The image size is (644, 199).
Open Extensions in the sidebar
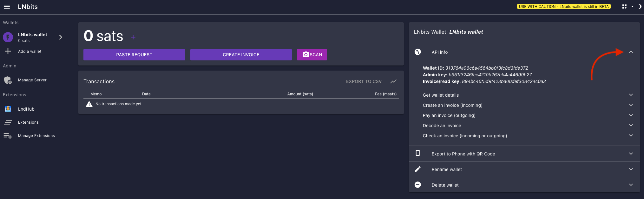pyautogui.click(x=28, y=122)
